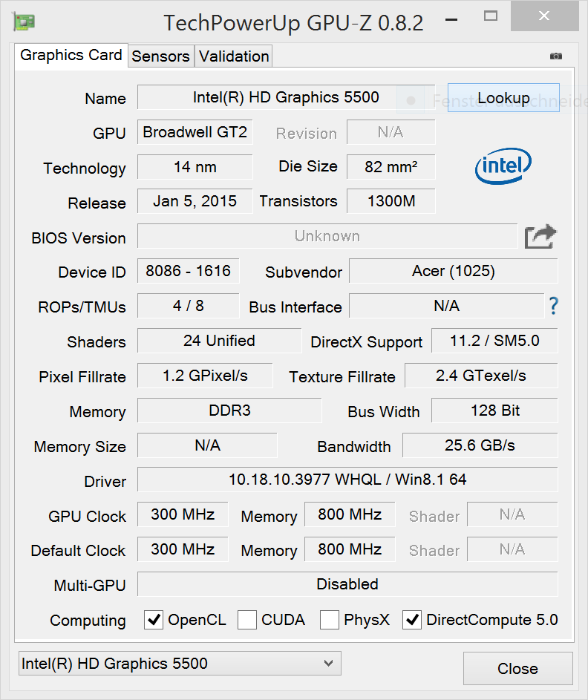Screen dimensions: 588x700
Task: Switch to the Validation tab
Action: 234,56
